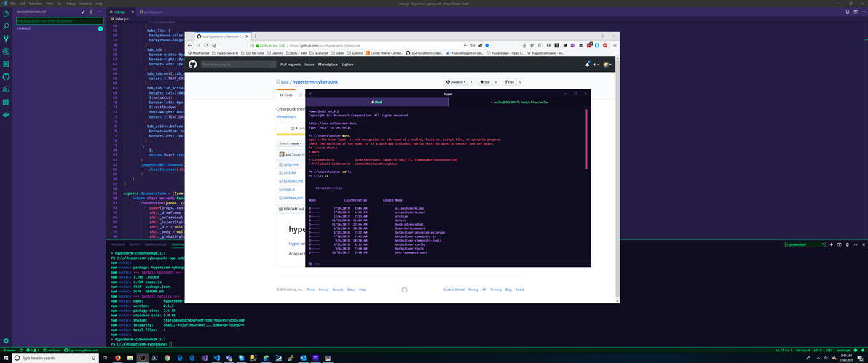The height and width of the screenshot is (363, 868).
Task: Kill the terminal with the trash icon
Action: (x=847, y=244)
